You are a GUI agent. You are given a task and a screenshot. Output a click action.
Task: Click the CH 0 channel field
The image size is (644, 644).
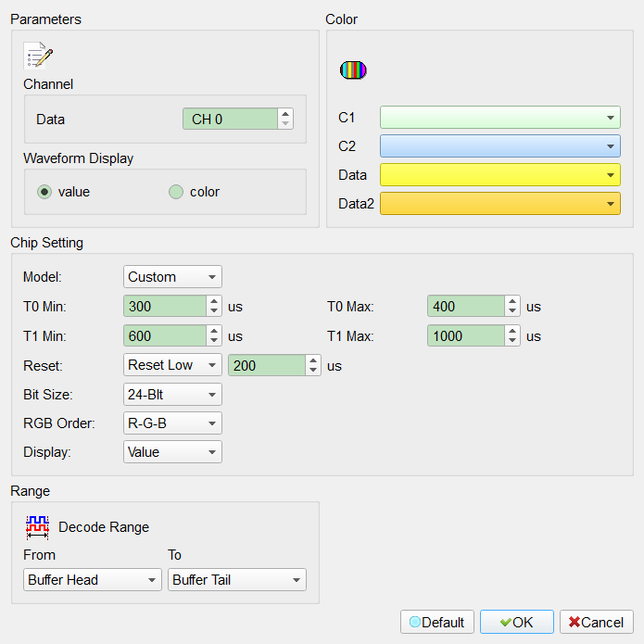pyautogui.click(x=230, y=120)
